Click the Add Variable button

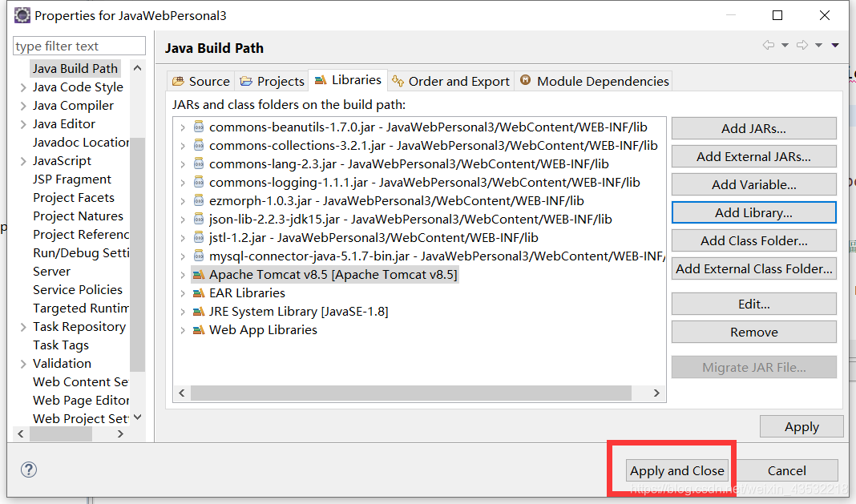(x=753, y=183)
